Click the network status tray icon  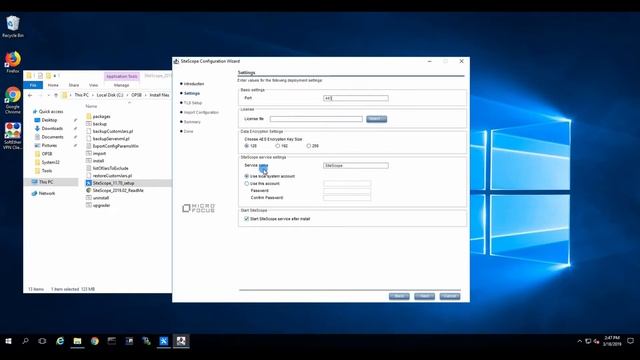pos(588,341)
